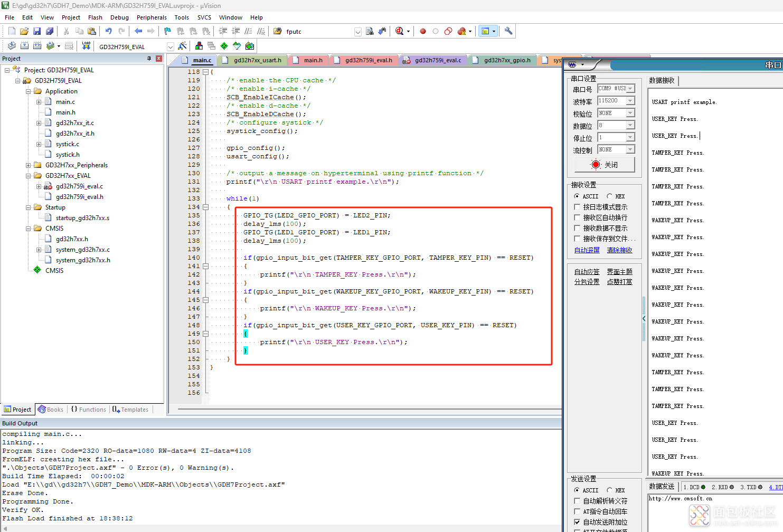Click the Paste clipboard icon
Screen dimensions: 783x532
tap(92, 31)
